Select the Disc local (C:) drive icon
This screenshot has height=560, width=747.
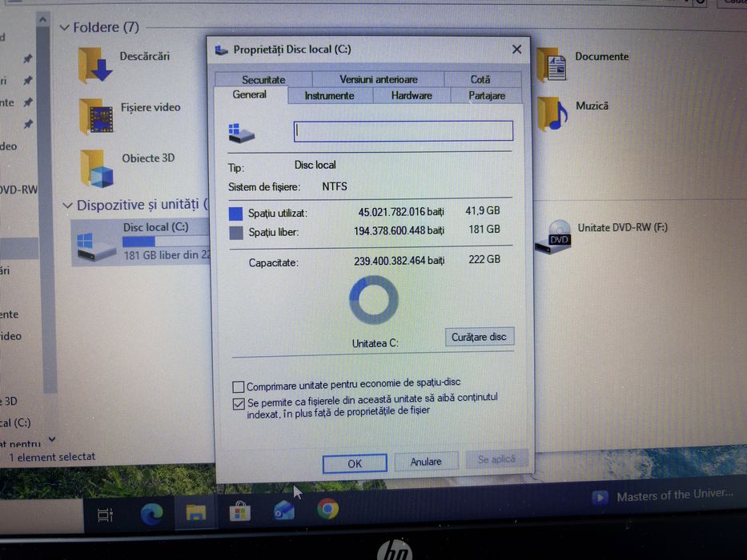click(x=96, y=246)
